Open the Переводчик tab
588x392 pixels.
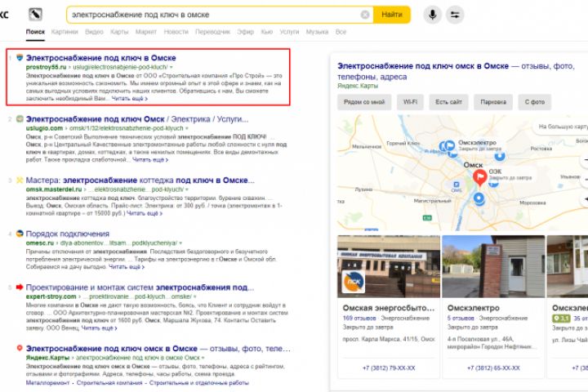click(212, 32)
